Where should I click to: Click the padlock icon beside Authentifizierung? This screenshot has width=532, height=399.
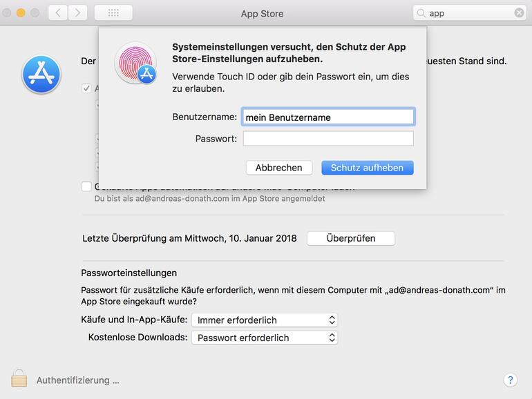pyautogui.click(x=19, y=378)
